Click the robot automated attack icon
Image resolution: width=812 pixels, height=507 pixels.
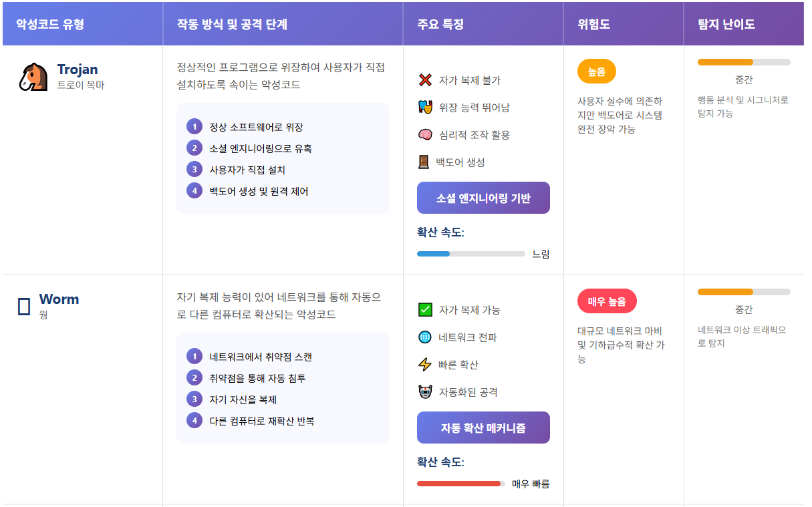[425, 392]
